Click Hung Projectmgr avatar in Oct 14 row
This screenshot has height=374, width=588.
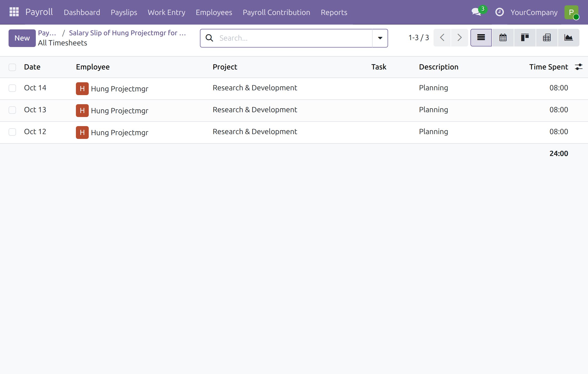click(x=82, y=89)
